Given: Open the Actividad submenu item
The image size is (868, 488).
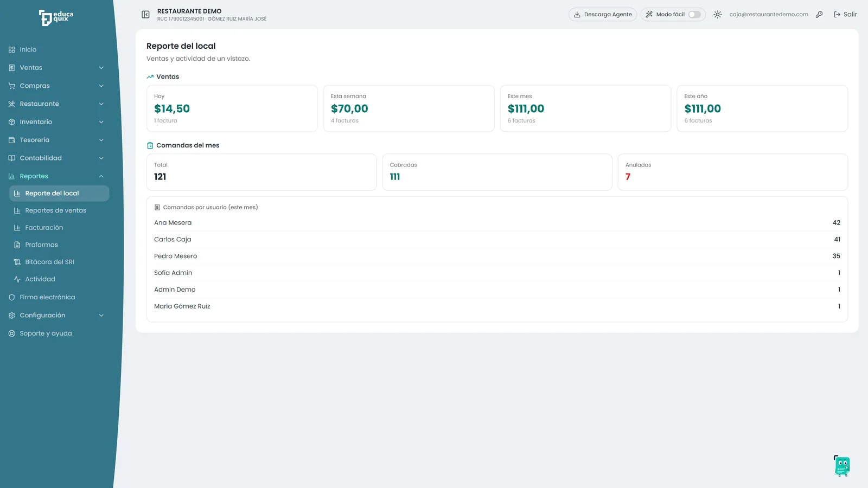Looking at the screenshot, I should 59,279.
